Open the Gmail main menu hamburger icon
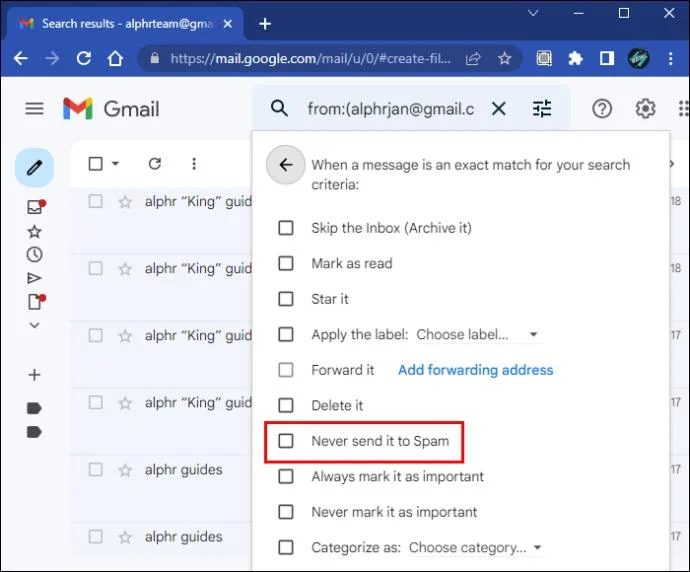The image size is (690, 572). tap(34, 108)
